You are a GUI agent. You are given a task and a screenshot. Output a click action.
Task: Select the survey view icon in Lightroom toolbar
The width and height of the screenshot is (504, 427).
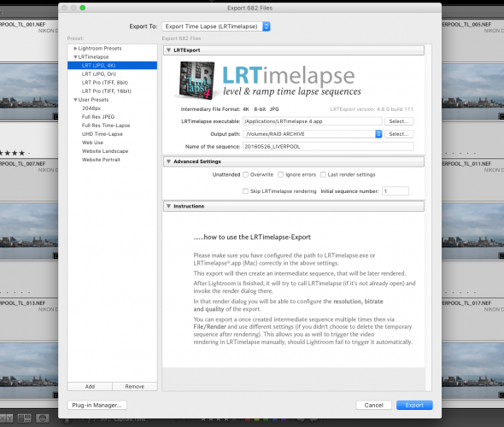coord(24,418)
